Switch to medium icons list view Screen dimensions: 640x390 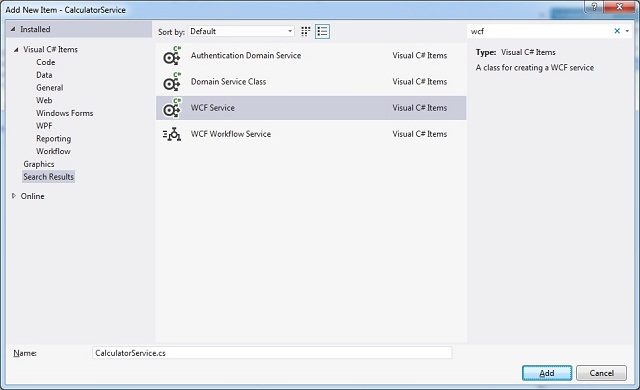coord(322,31)
